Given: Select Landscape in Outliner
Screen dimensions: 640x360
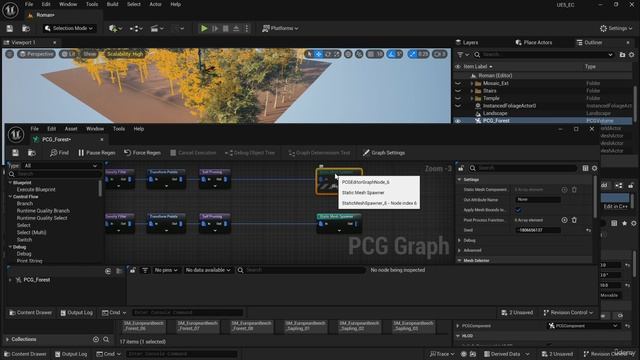Looking at the screenshot, I should 495,113.
